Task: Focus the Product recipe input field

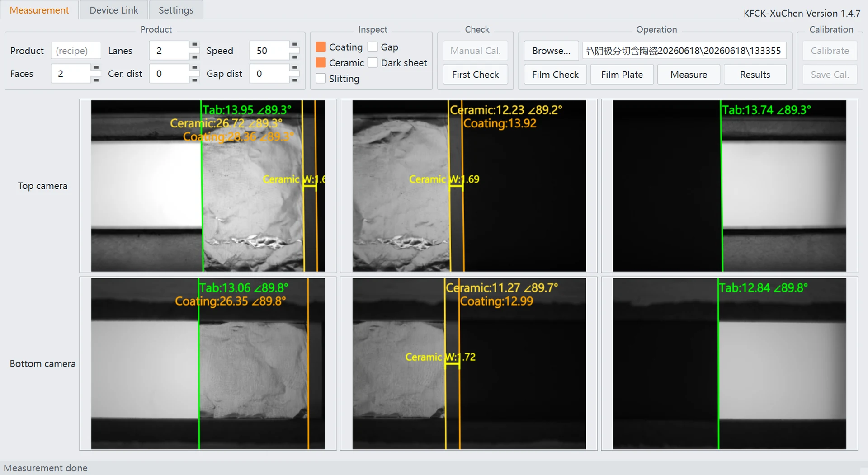Action: (x=75, y=51)
